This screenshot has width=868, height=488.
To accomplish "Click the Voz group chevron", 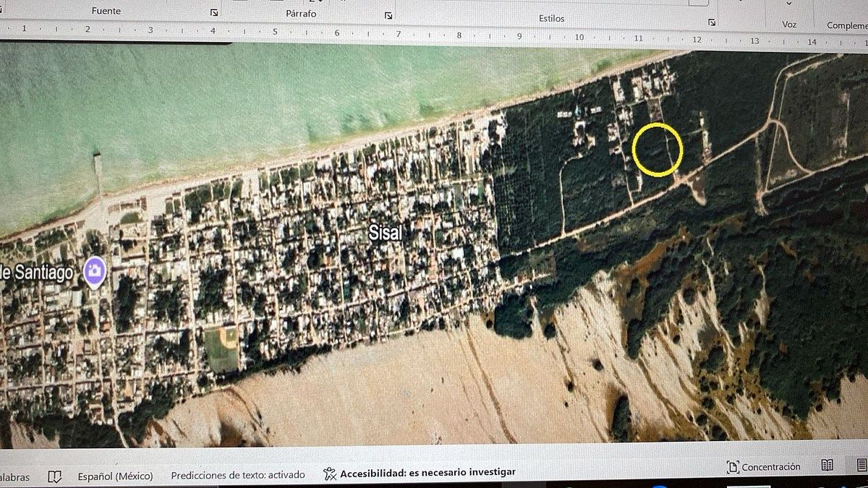I will 788,4.
